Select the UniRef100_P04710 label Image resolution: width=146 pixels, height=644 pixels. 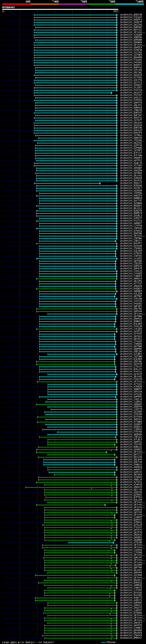[x=131, y=371]
